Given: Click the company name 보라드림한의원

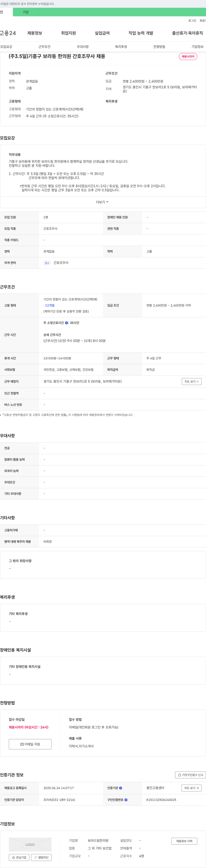Looking at the screenshot, I should (x=98, y=840).
